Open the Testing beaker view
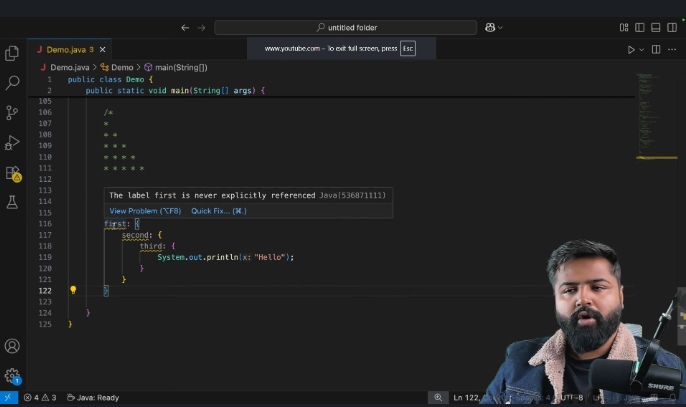Image resolution: width=686 pixels, height=407 pixels. click(x=12, y=202)
